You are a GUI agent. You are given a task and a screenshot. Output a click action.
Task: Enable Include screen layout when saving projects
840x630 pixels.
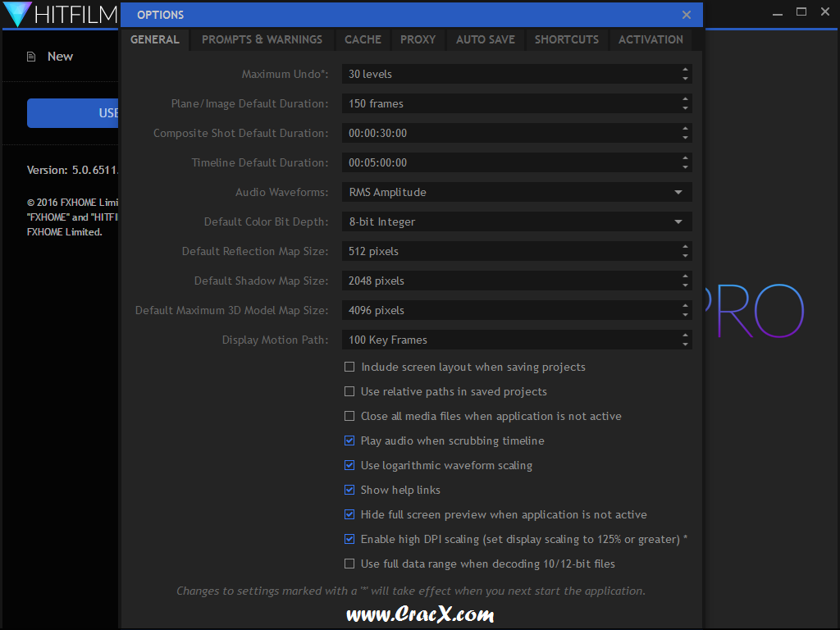349,367
